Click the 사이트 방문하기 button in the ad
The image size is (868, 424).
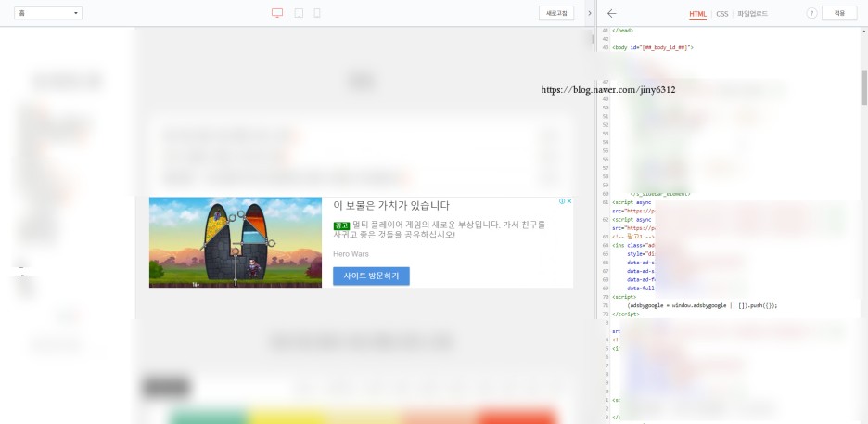371,276
